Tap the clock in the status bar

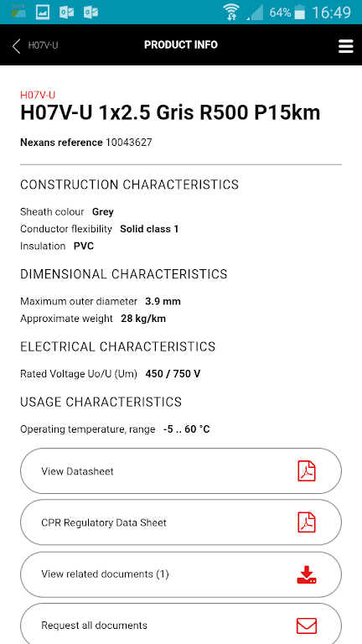click(x=332, y=13)
